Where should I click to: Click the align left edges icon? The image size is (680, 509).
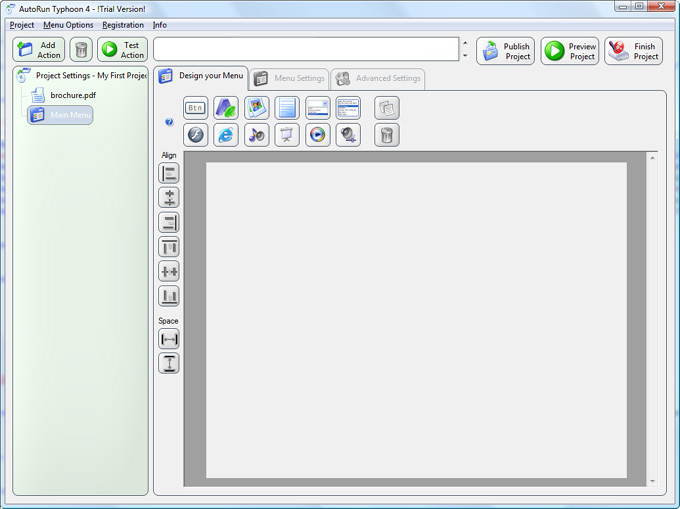(x=169, y=173)
